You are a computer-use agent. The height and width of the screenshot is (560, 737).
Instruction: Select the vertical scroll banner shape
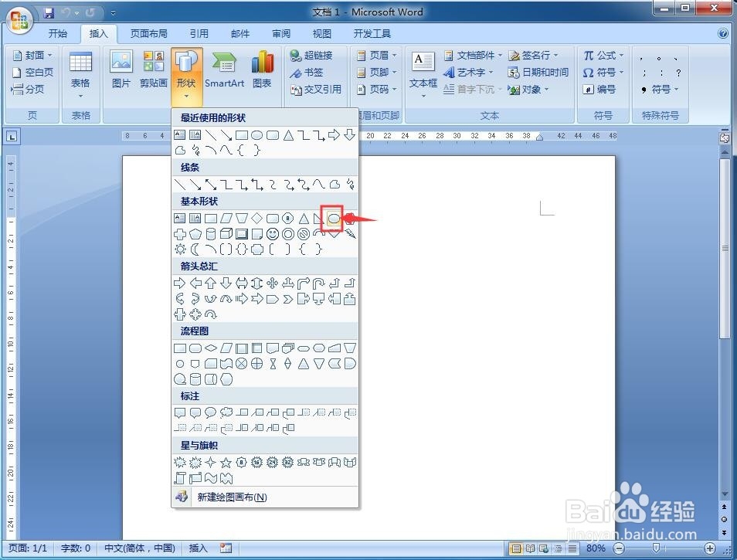pyautogui.click(x=180, y=478)
